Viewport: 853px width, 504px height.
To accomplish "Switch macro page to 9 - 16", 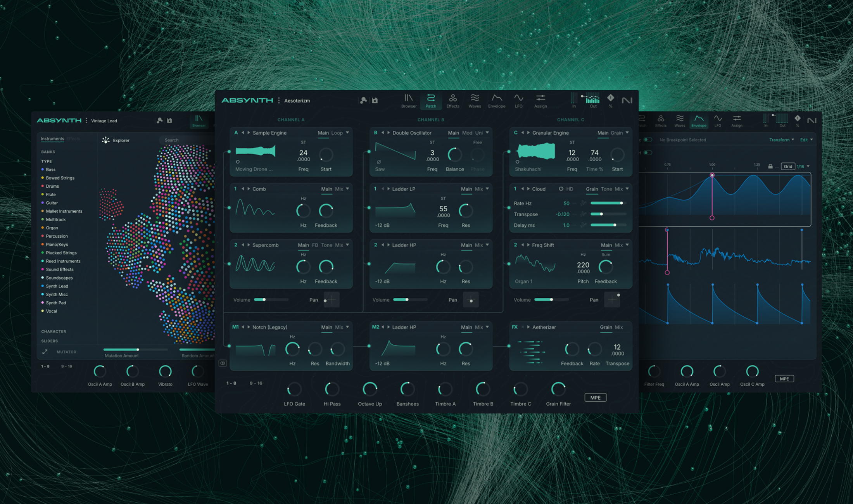I will [x=256, y=383].
